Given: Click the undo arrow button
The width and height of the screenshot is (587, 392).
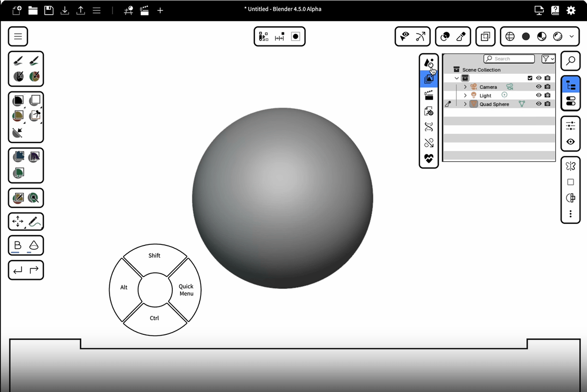Looking at the screenshot, I should (18, 270).
